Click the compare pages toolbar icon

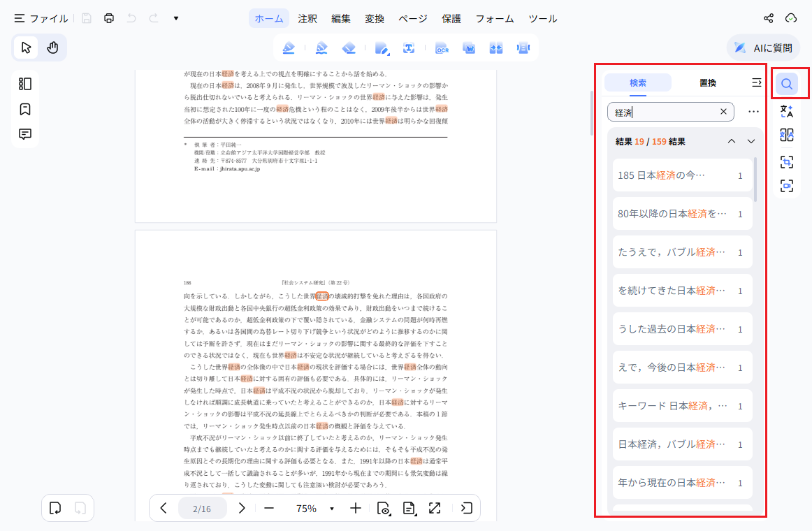point(496,48)
